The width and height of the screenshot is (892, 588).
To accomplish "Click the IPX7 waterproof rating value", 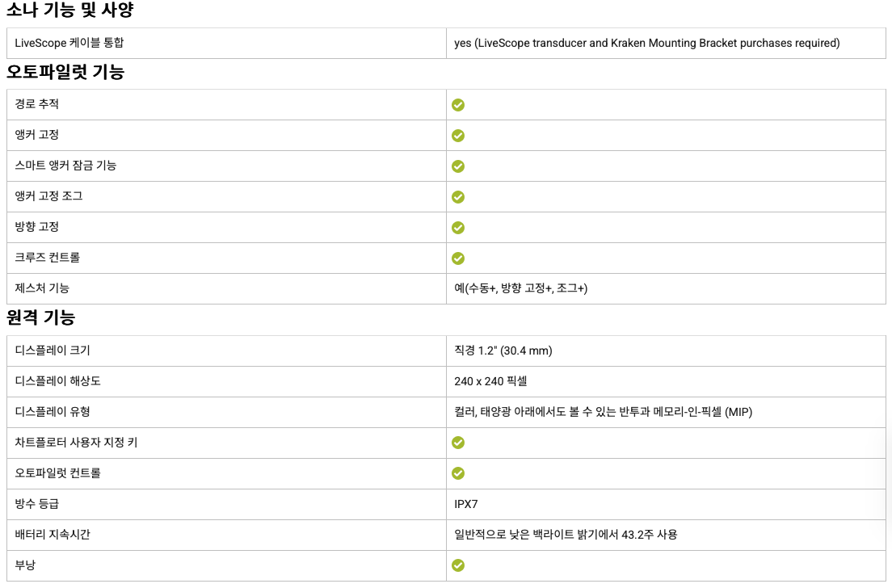I will 466,504.
